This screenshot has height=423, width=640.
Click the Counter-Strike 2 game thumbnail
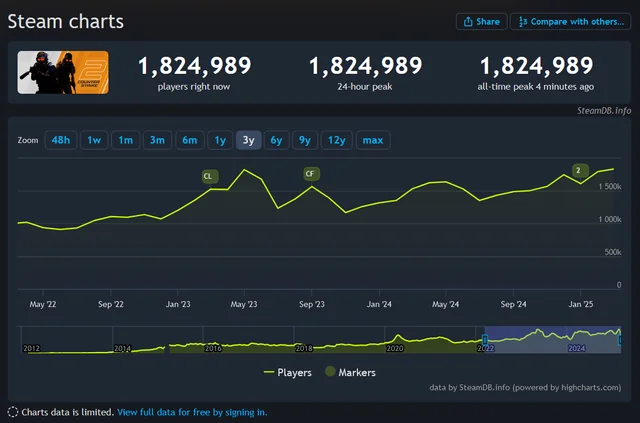(63, 72)
